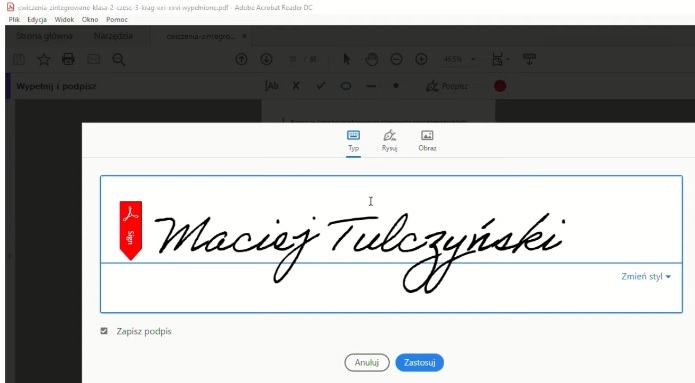This screenshot has width=695, height=383.
Task: Go to previous page arrow up
Action: coord(241,59)
